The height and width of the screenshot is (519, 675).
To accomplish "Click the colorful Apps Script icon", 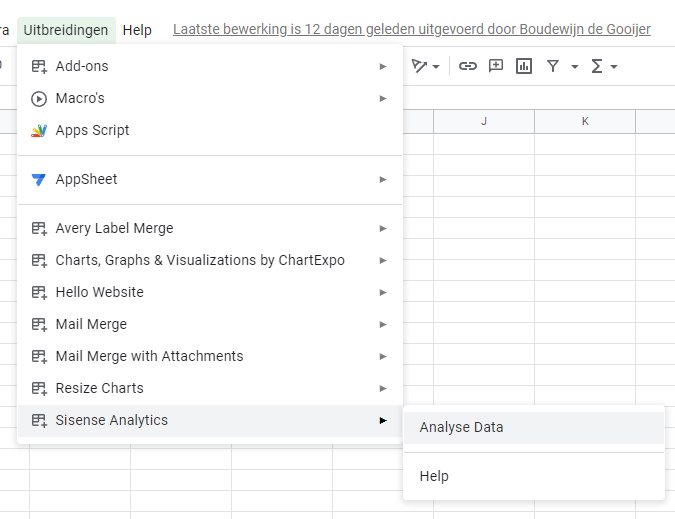I will click(39, 130).
